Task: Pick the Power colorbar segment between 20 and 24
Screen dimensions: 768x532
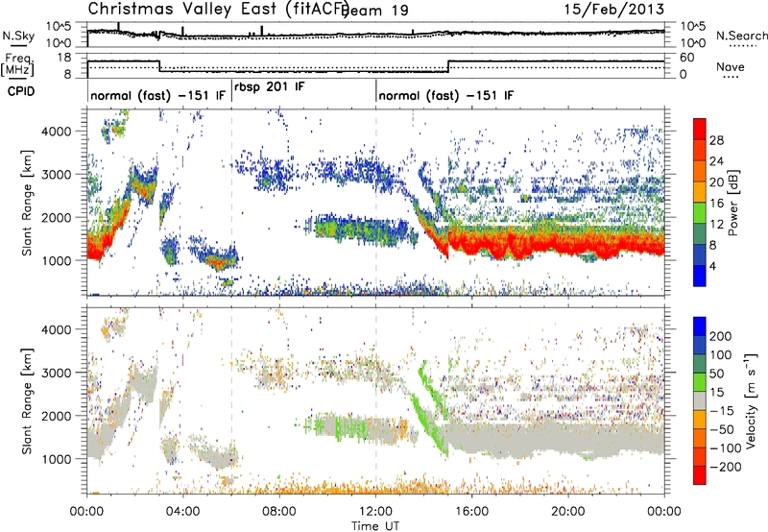Action: pyautogui.click(x=700, y=171)
